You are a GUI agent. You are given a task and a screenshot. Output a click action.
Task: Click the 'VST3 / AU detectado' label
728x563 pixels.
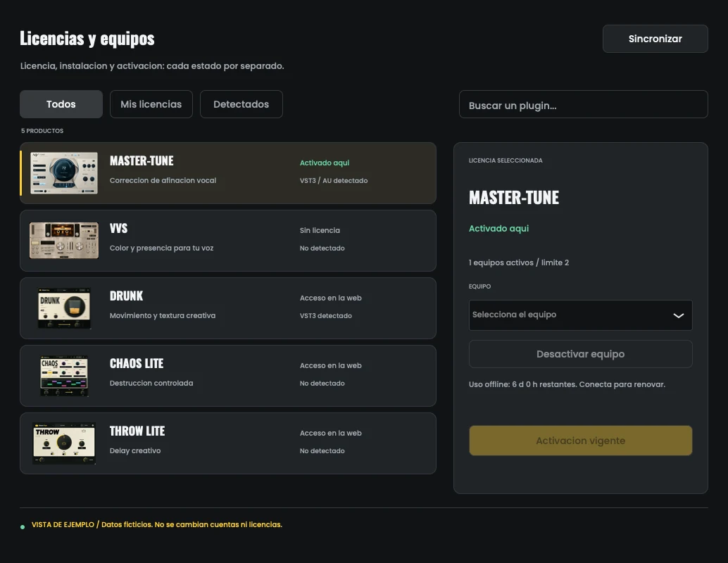pyautogui.click(x=334, y=181)
